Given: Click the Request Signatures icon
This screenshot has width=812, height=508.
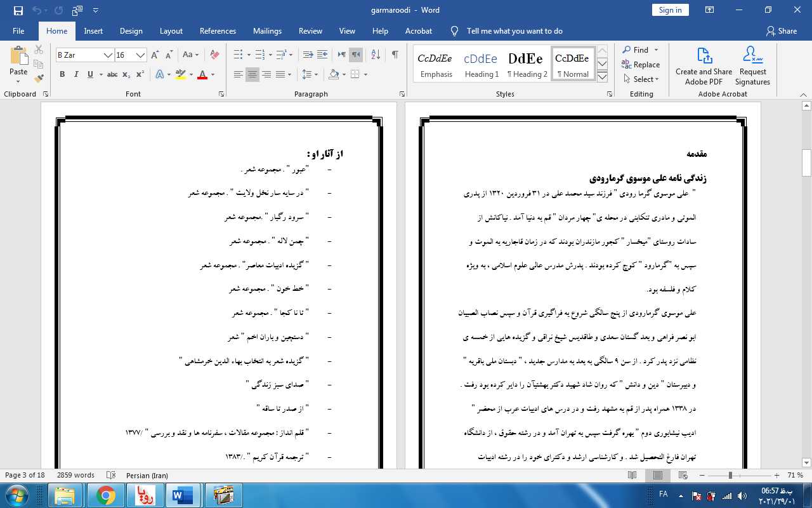Looking at the screenshot, I should click(x=752, y=66).
